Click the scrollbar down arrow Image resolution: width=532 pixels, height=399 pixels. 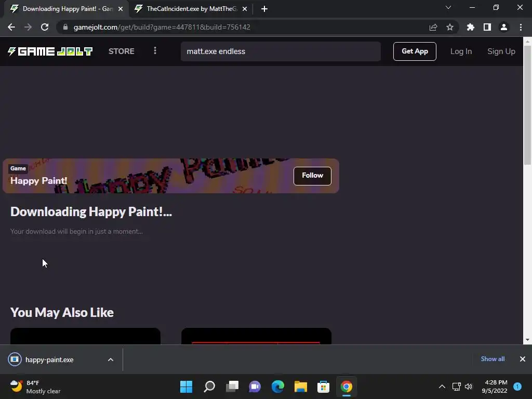point(528,340)
